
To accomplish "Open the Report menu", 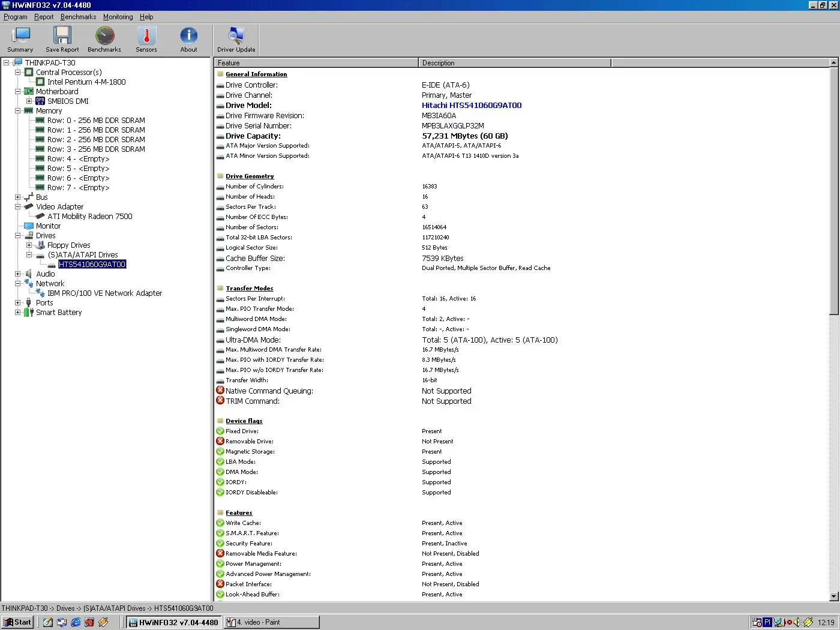I will click(44, 17).
